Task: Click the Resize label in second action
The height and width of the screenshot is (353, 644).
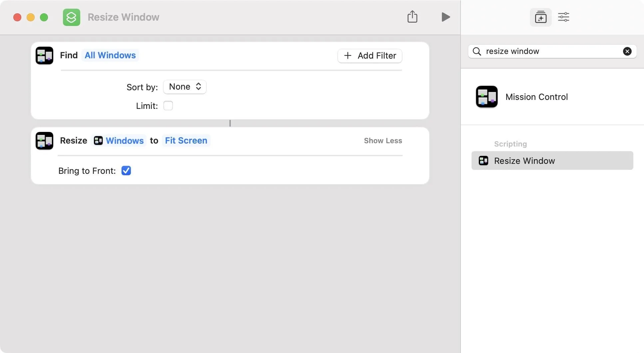Action: click(x=74, y=141)
